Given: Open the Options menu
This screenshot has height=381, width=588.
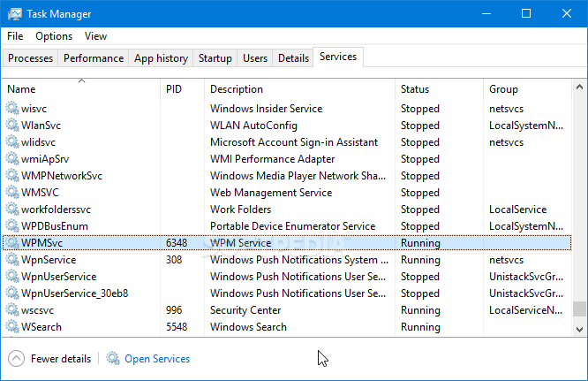Looking at the screenshot, I should pos(54,36).
